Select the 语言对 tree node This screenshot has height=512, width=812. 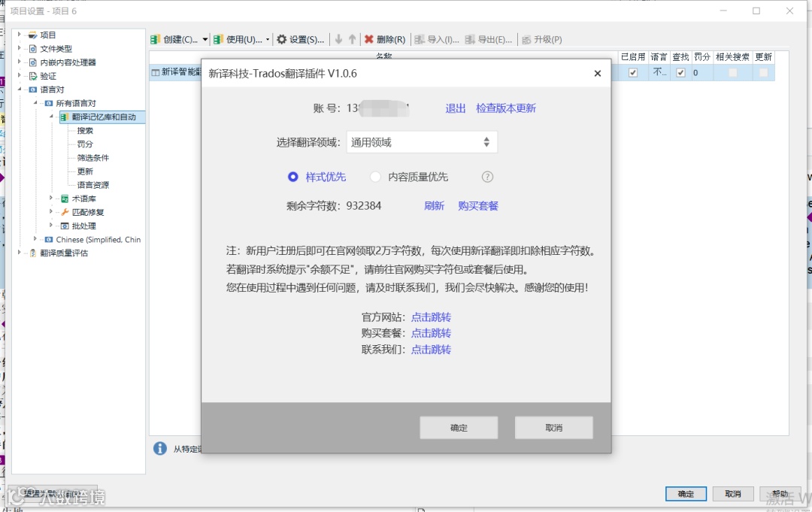[52, 89]
